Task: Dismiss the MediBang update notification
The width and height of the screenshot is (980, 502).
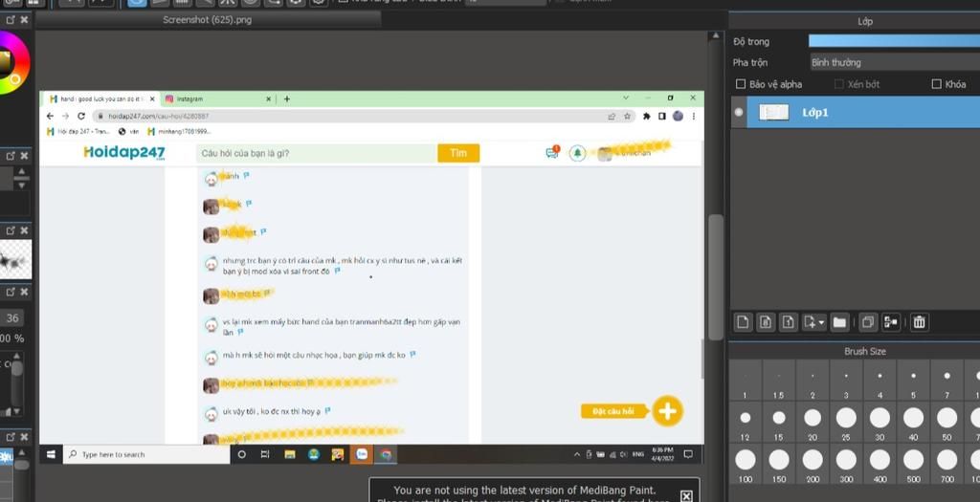Action: [686, 496]
